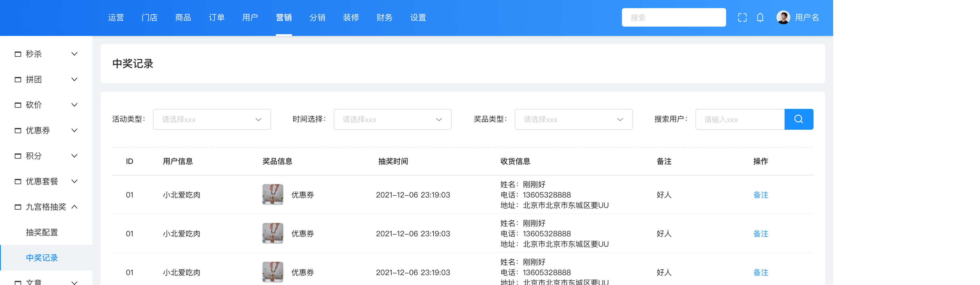This screenshot has height=285, width=980.
Task: Click the 积分 sidebar menu icon
Action: [x=18, y=156]
